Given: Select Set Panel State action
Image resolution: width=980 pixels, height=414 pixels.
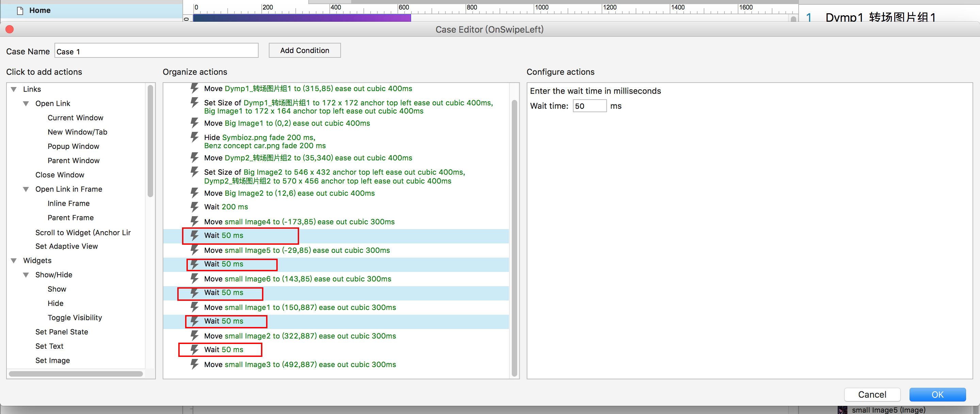Looking at the screenshot, I should pyautogui.click(x=62, y=331).
